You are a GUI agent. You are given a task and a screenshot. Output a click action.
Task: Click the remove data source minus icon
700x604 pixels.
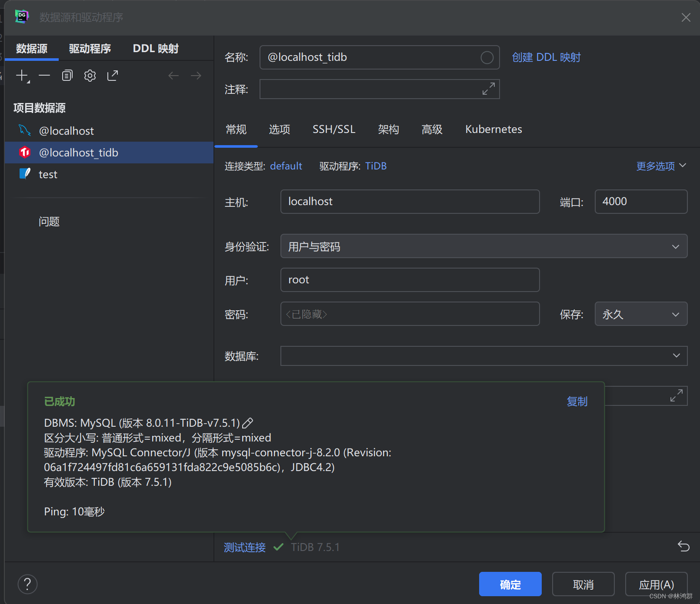[x=44, y=76]
